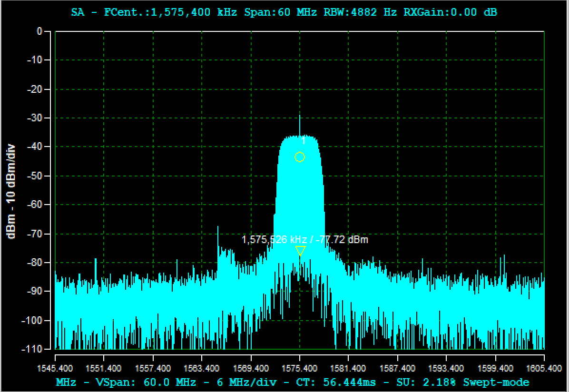This screenshot has height=392, width=569.
Task: Click the frequency axis label 1599.400
Action: click(x=495, y=368)
